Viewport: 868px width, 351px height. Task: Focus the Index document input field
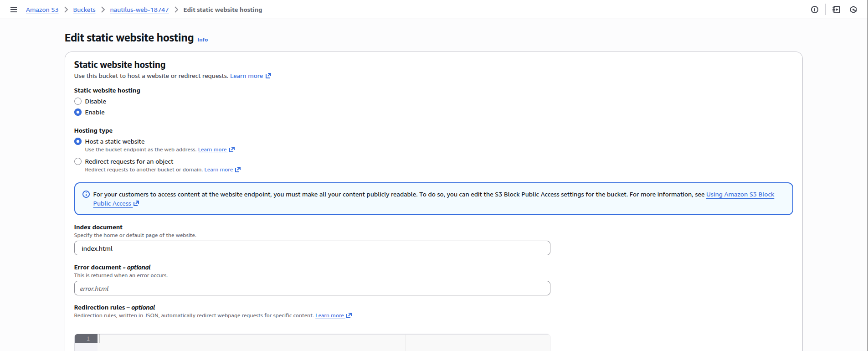point(312,248)
